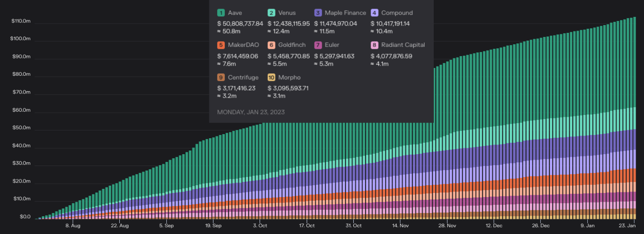Click the 5. Sep x-axis label

[x=166, y=225]
